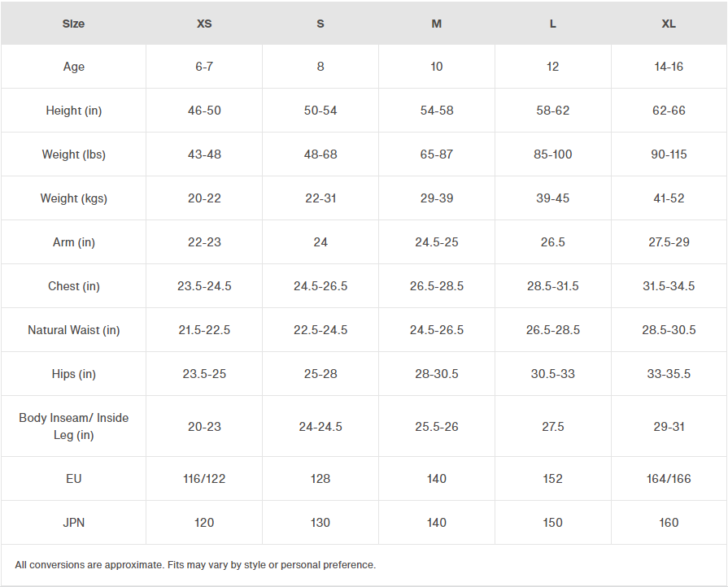The height and width of the screenshot is (587, 728).
Task: Click the 14-16 age cell
Action: [x=669, y=67]
